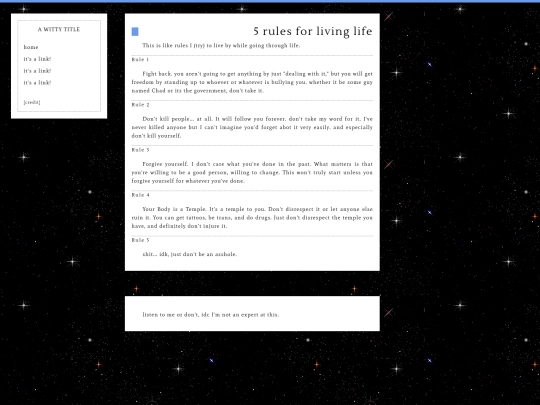Click the "A WITTY TITLE" sidebar heading
540x405 pixels.
59,30
